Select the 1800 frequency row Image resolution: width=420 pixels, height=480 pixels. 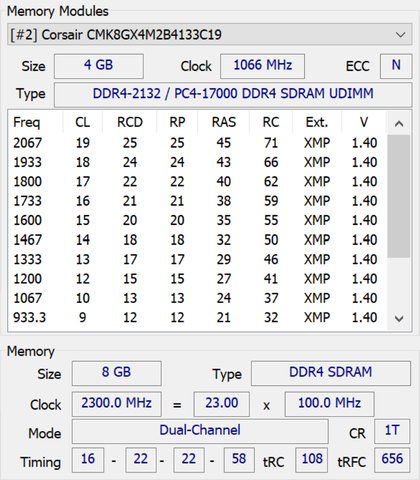pos(197,182)
